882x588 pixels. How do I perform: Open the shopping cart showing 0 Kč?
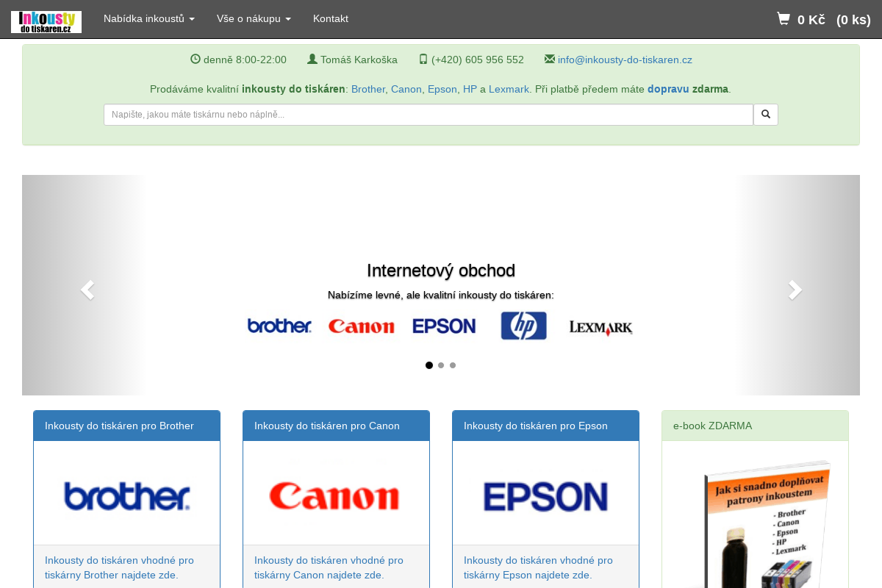coord(824,19)
